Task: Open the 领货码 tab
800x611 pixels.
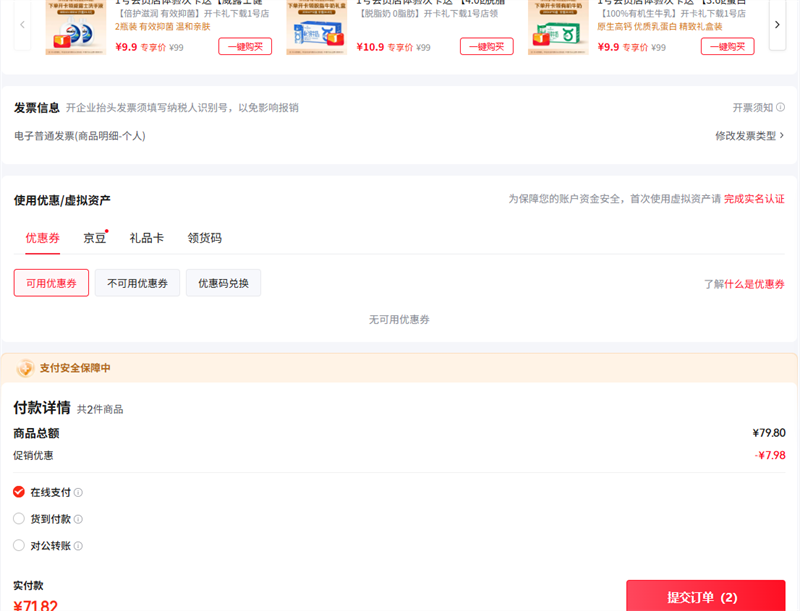Action: tap(204, 238)
